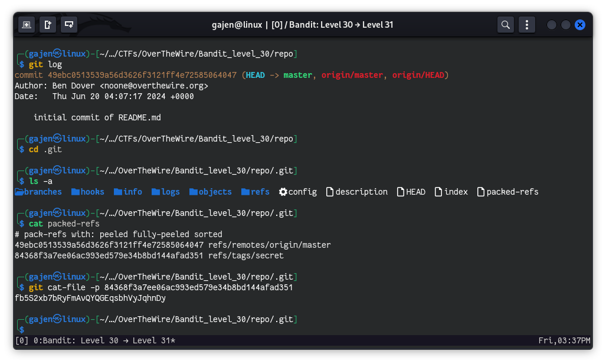This screenshot has height=364, width=606.
Task: Click the branches folder icon
Action: point(19,192)
